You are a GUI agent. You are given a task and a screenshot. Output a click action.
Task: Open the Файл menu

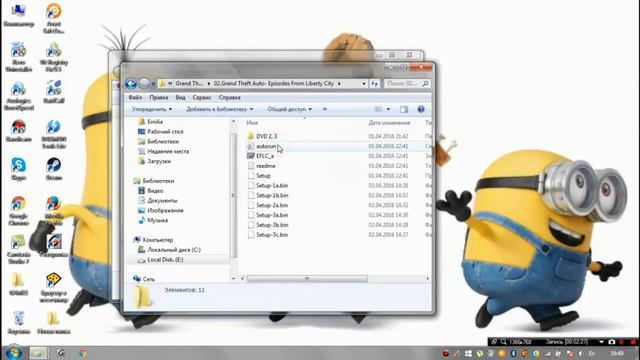click(135, 98)
